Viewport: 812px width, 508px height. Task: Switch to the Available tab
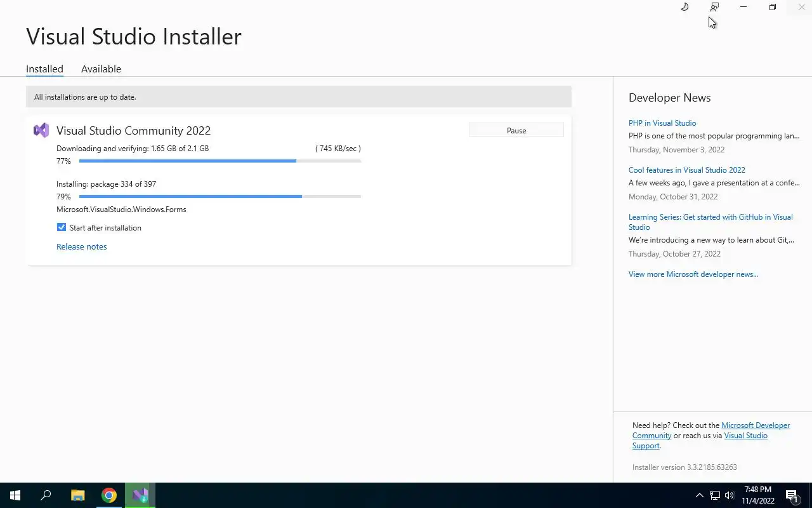(101, 69)
